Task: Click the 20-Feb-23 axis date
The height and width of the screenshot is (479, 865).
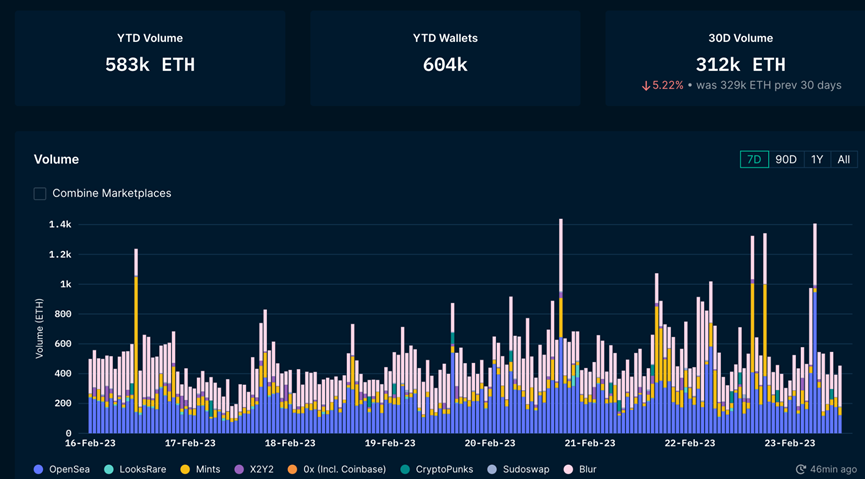Action: [490, 443]
